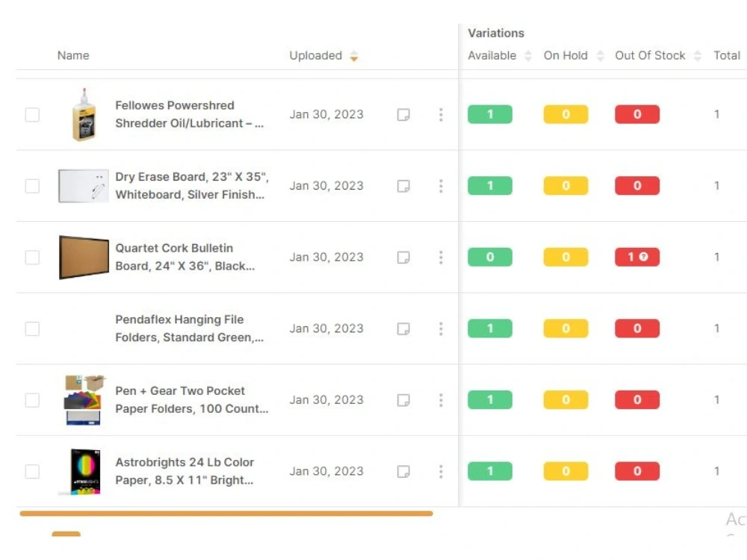Open Pendaflex Hanging File Folders product name
Screen dimensions: 747x560
tap(189, 329)
